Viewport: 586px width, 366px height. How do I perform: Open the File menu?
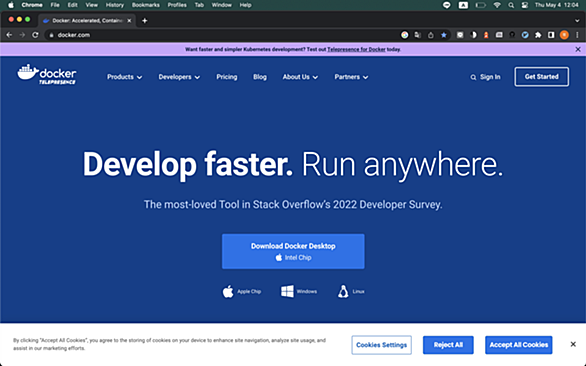[x=55, y=5]
